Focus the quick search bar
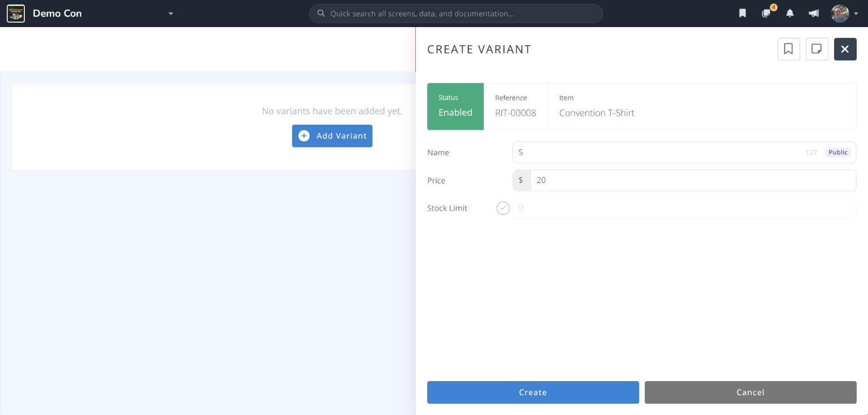Viewport: 868px width, 415px height. [456, 14]
